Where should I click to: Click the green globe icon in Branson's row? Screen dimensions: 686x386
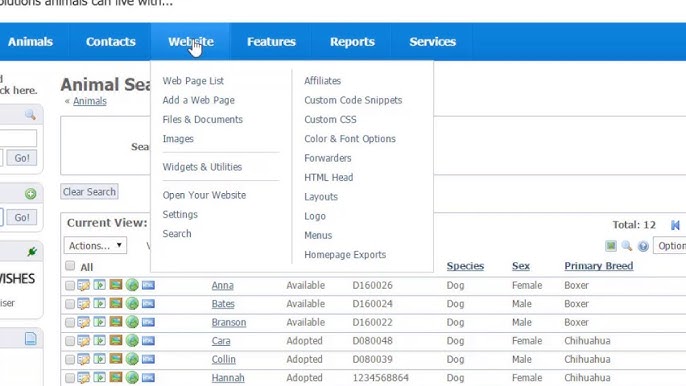click(132, 322)
